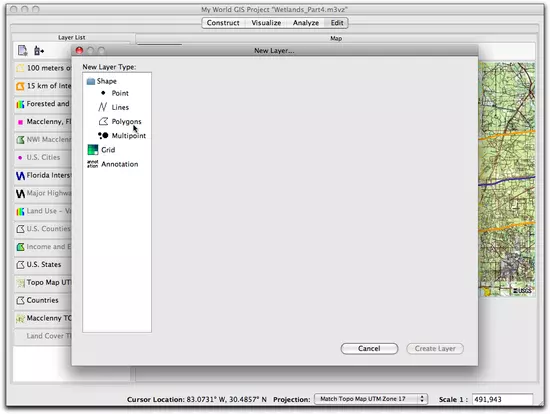Click the Land Use layer color icon
Screen dimensions: 550x414
(x=20, y=211)
